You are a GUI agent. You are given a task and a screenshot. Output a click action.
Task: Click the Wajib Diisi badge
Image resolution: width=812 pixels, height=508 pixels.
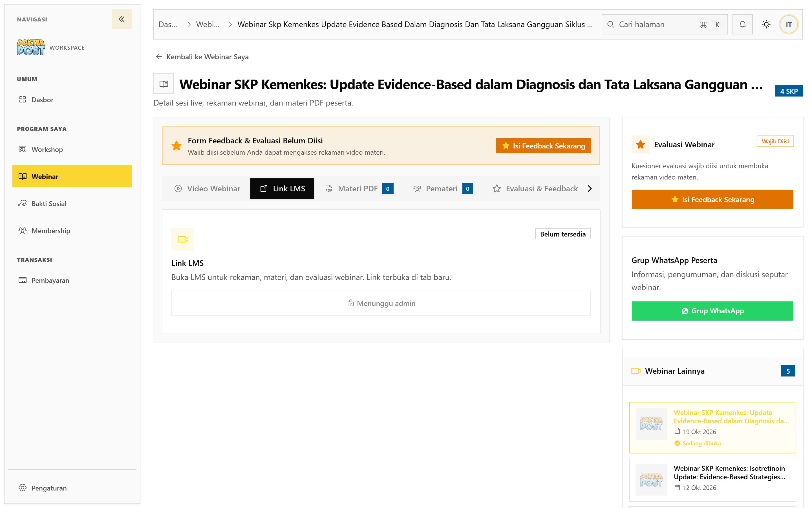775,141
